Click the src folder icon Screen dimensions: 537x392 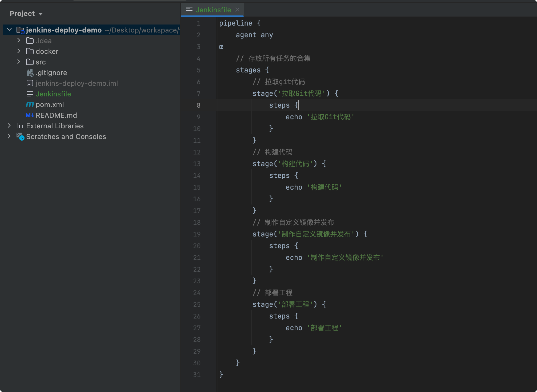[x=30, y=62]
